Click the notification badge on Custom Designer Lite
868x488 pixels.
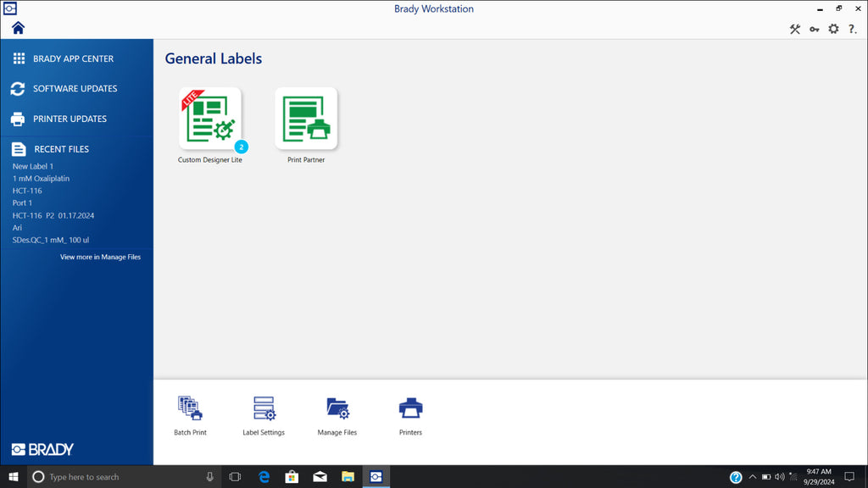(x=241, y=147)
